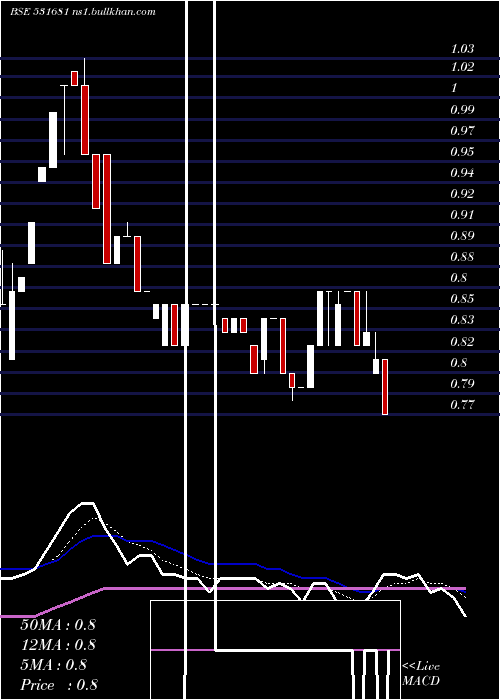Viewport: 500px width, 700px height.
Task: Select the 0.97 price level label
Action: pos(462,131)
